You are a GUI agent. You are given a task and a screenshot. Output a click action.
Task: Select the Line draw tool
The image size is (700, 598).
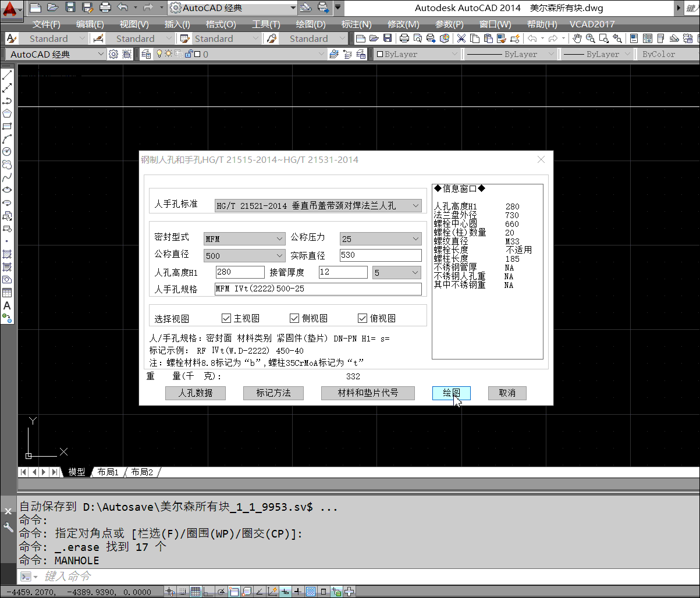tap(7, 76)
